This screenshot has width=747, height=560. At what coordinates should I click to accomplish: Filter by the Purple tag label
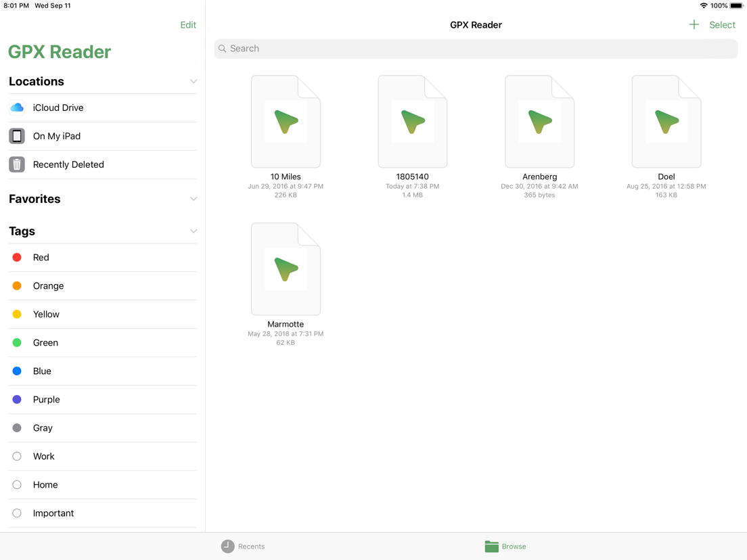pyautogui.click(x=46, y=400)
